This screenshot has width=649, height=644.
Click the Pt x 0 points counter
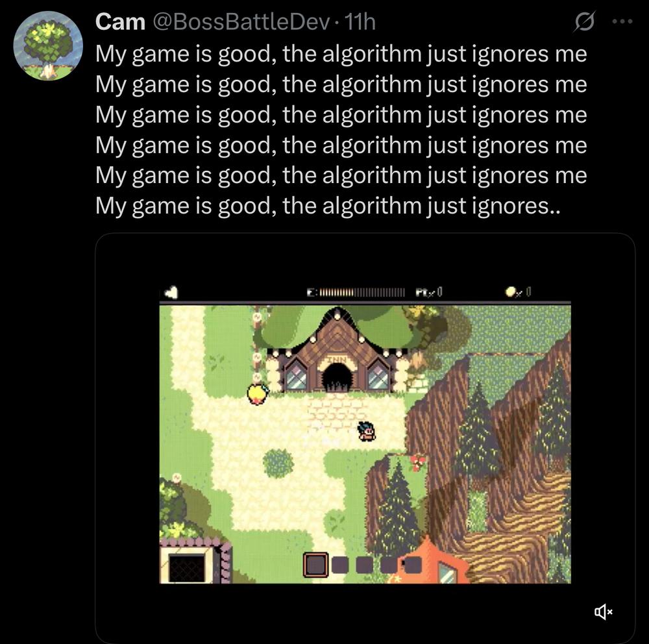click(429, 292)
